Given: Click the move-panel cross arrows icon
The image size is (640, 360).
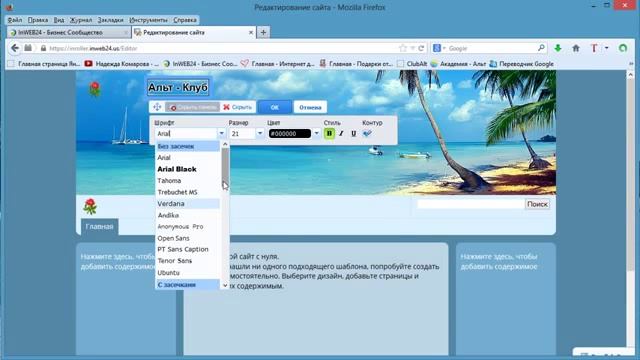Looking at the screenshot, I should 157,107.
